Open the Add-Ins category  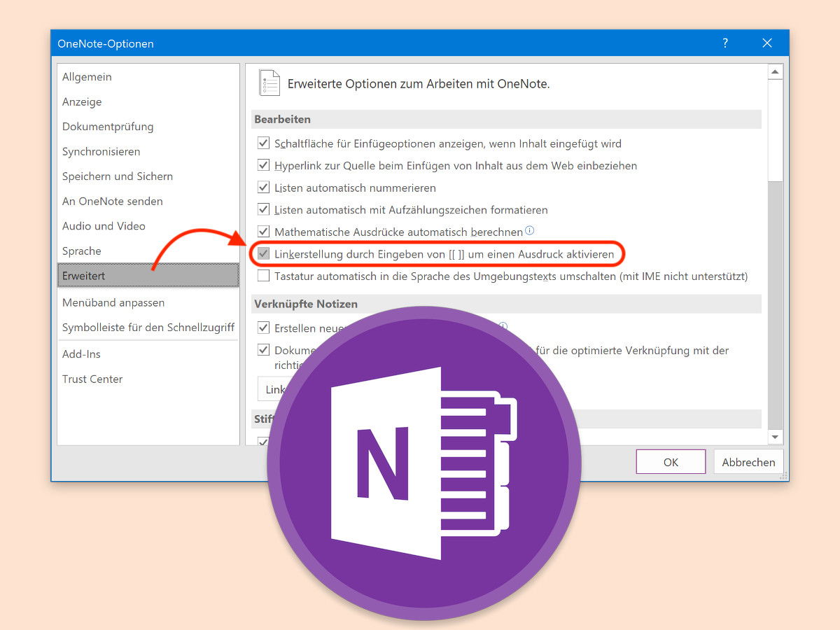point(148,354)
